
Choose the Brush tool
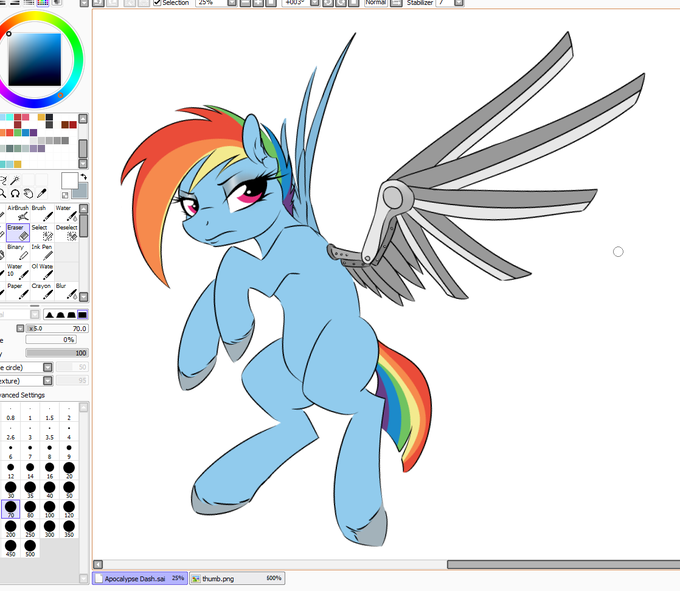[x=42, y=213]
